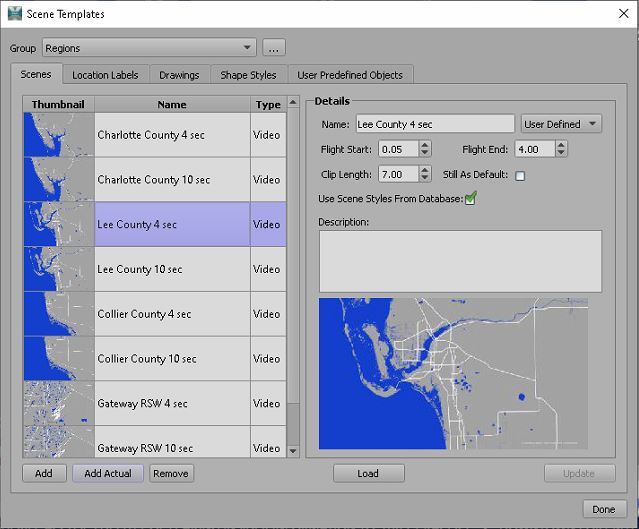Decrease Flight End value with down arrow
This screenshot has width=639, height=529.
(560, 154)
